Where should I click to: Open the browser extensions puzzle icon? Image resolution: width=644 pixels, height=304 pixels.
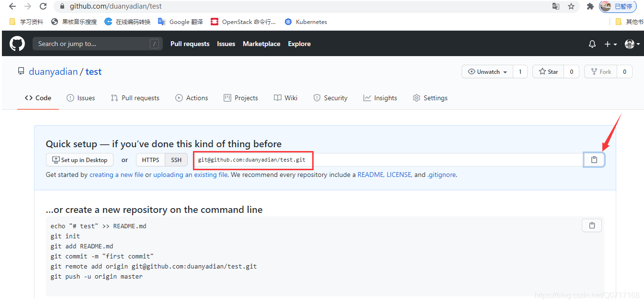(x=590, y=7)
